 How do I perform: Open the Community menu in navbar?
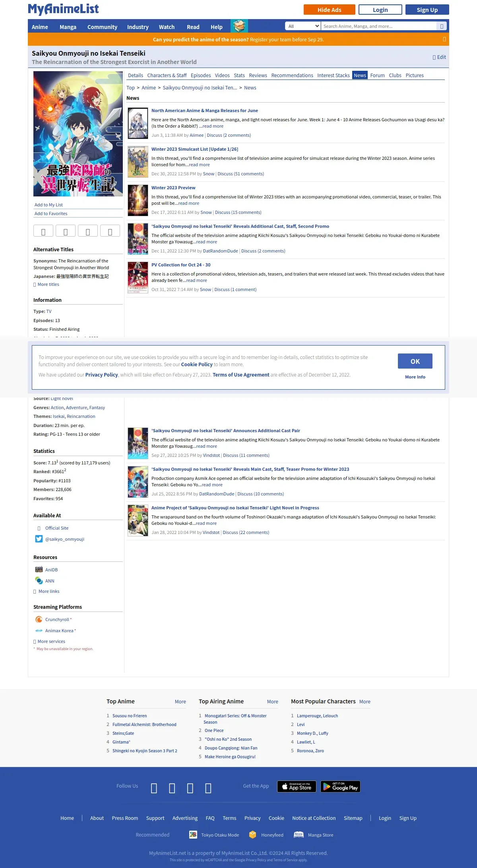[x=102, y=27]
